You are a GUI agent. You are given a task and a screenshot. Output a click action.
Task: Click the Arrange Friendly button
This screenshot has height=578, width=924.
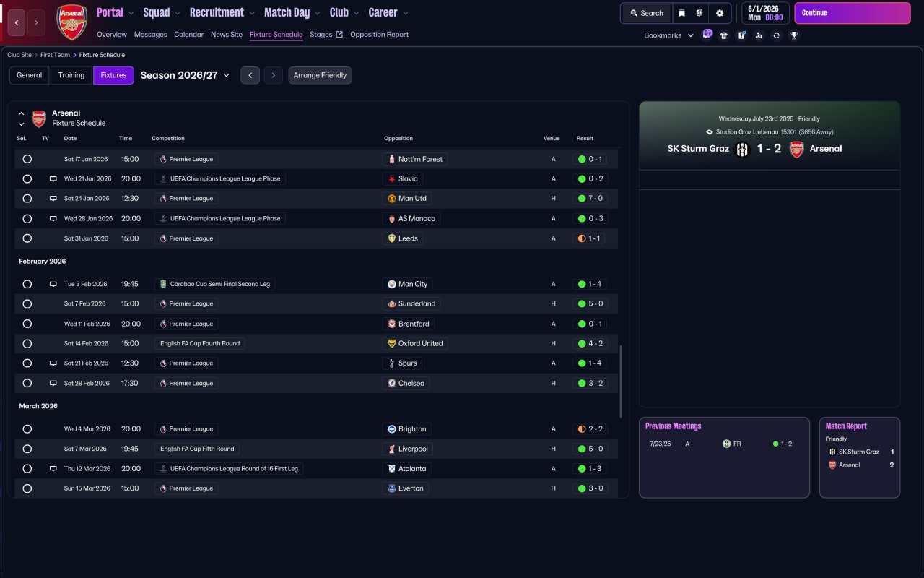(x=320, y=75)
